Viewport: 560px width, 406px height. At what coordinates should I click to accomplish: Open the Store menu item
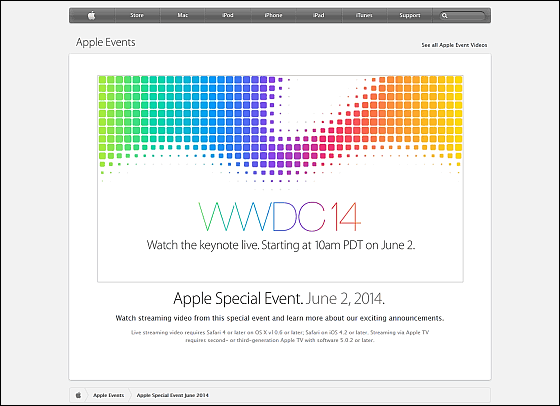coord(137,15)
